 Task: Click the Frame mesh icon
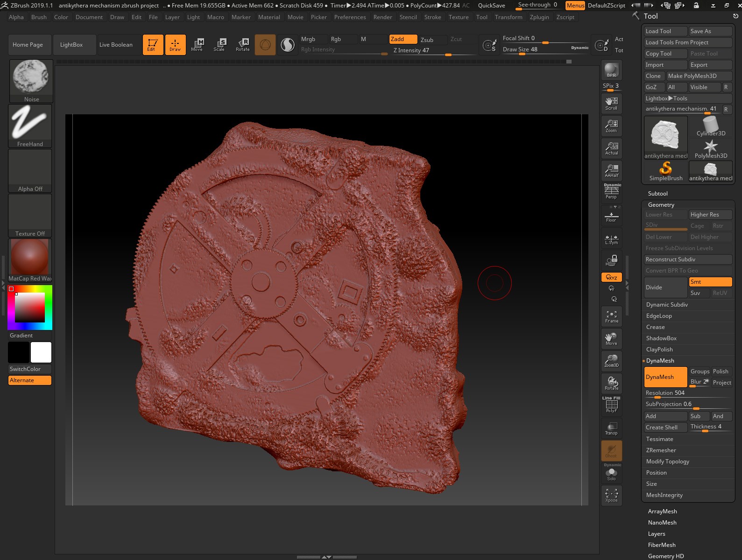[x=611, y=316]
